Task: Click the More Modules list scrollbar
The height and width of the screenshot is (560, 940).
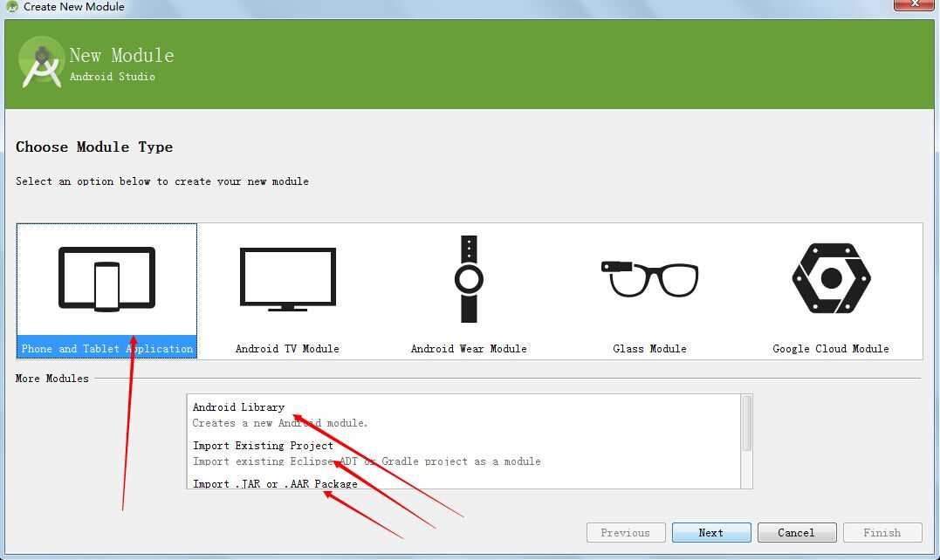Action: click(746, 424)
